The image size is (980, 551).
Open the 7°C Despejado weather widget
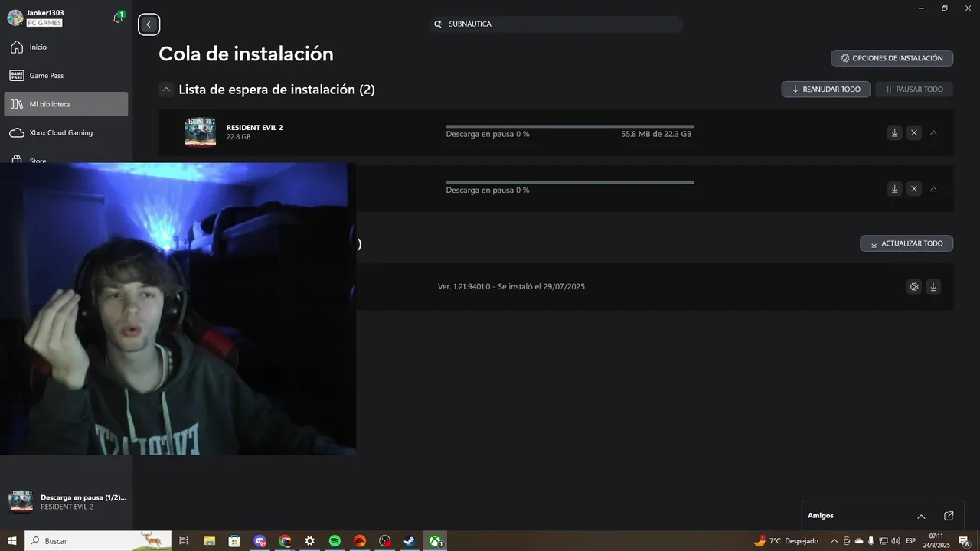tap(786, 541)
